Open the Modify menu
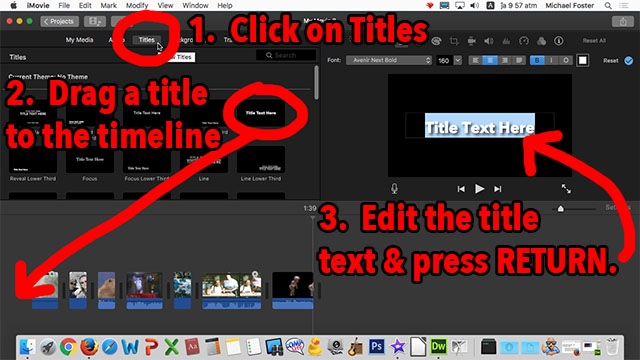This screenshot has width=640, height=360. tap(137, 6)
